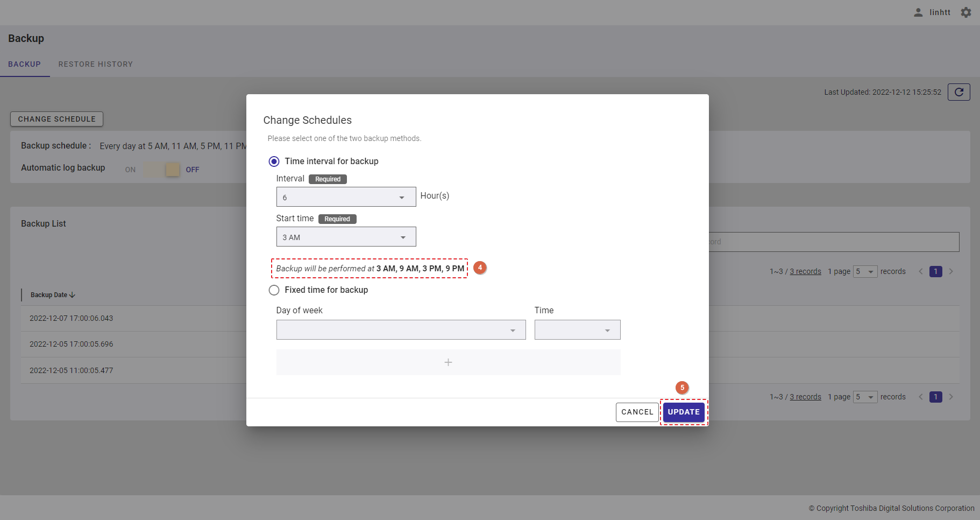Go to previous page using top chevron
This screenshot has width=980, height=520.
(x=921, y=271)
